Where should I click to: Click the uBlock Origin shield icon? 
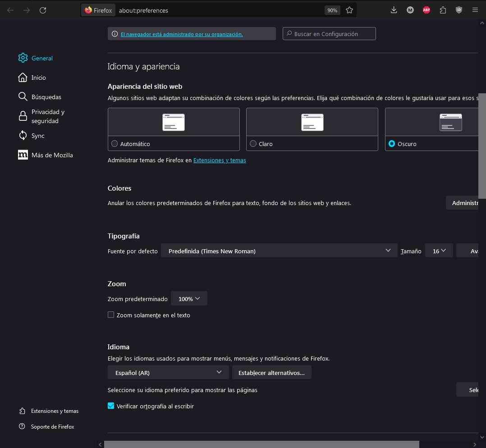[x=459, y=10]
